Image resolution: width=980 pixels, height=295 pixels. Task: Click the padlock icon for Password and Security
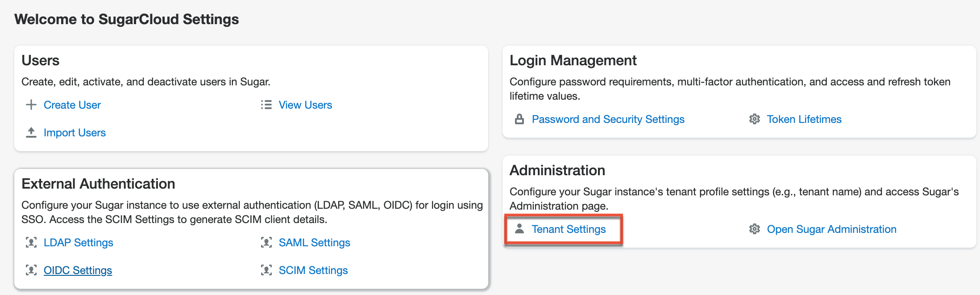(519, 119)
